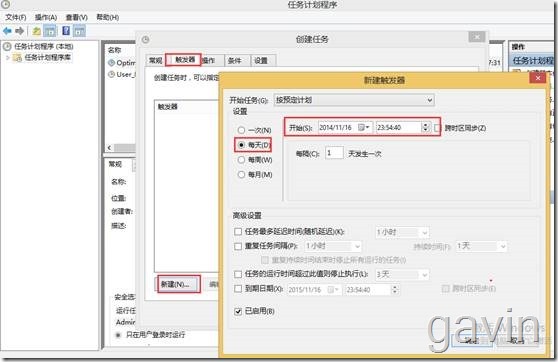Select the 一次(N) radio button
Screen dimensions: 558x362
(x=241, y=130)
